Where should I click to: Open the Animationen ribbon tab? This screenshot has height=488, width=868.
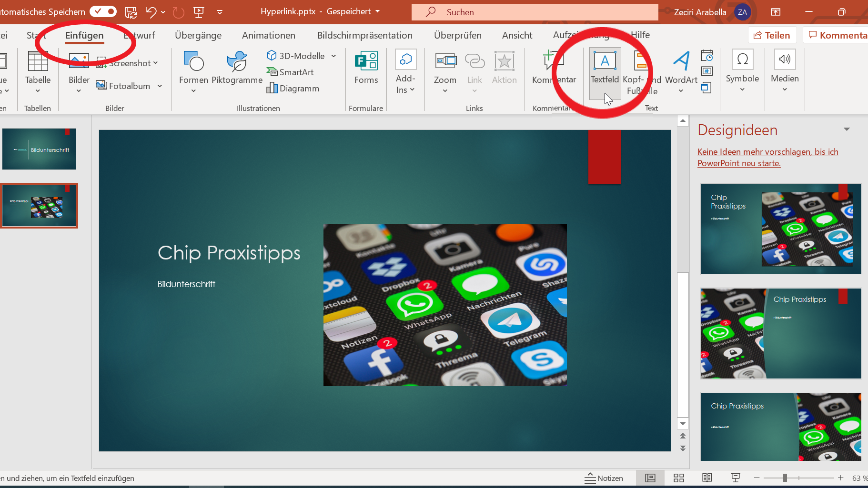(x=268, y=35)
